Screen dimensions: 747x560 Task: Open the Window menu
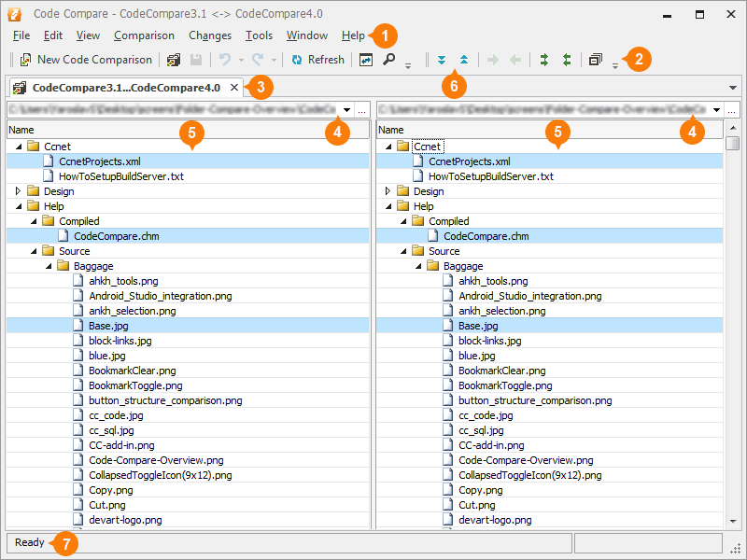307,35
